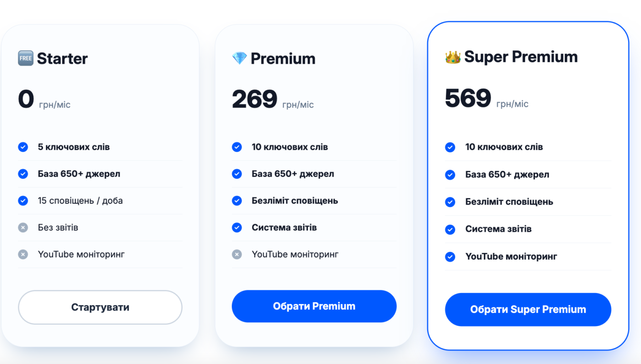Viewport: 641px width, 364px height.
Task: Select the 'Обрати Super Premium' button
Action: [528, 309]
